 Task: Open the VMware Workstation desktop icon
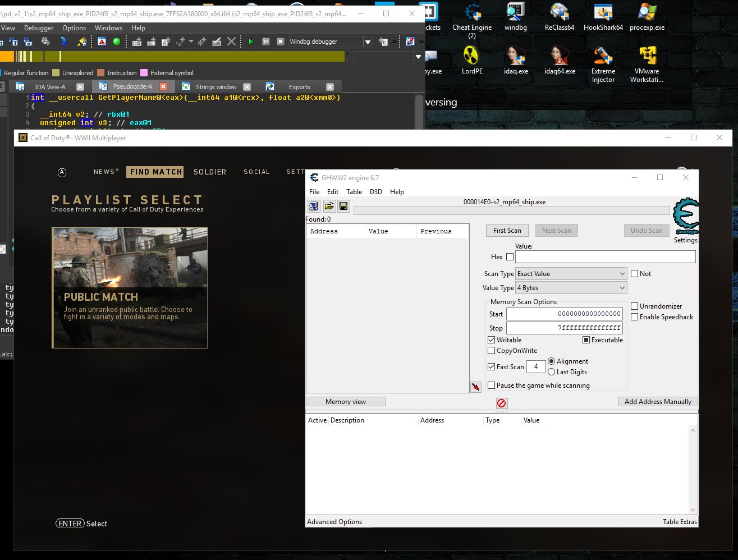click(647, 65)
